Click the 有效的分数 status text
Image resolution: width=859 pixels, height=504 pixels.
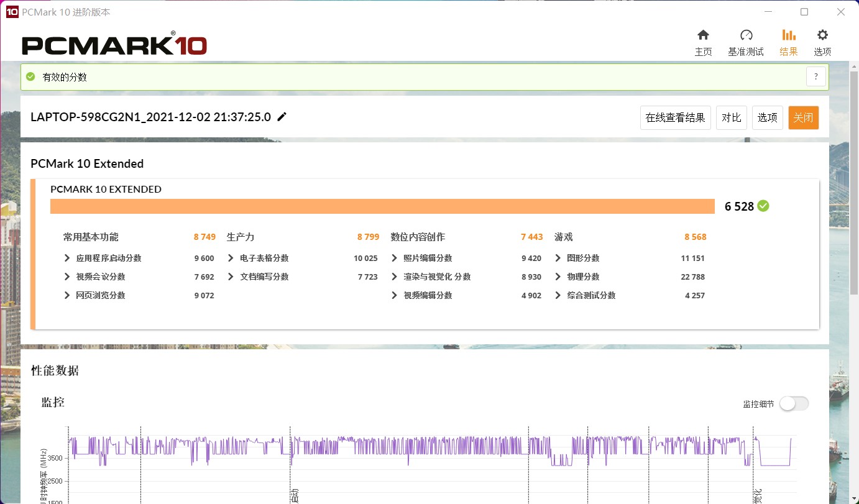click(65, 77)
